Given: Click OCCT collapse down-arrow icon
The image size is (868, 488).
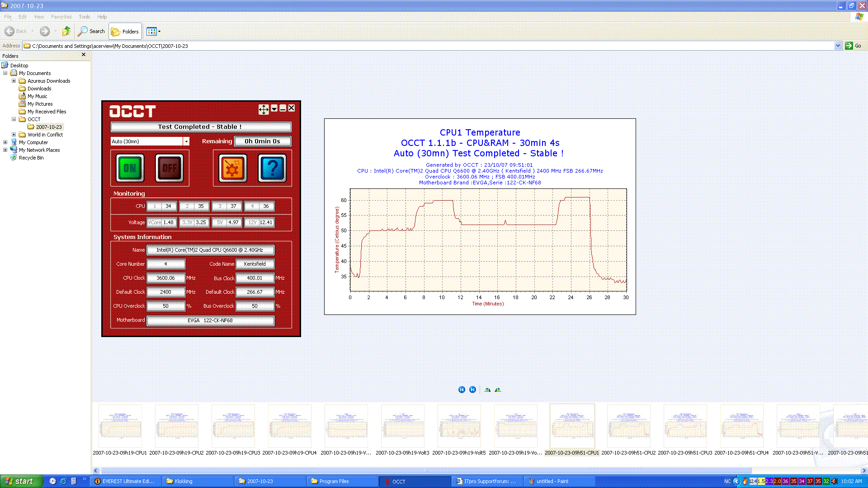Looking at the screenshot, I should pyautogui.click(x=274, y=108).
